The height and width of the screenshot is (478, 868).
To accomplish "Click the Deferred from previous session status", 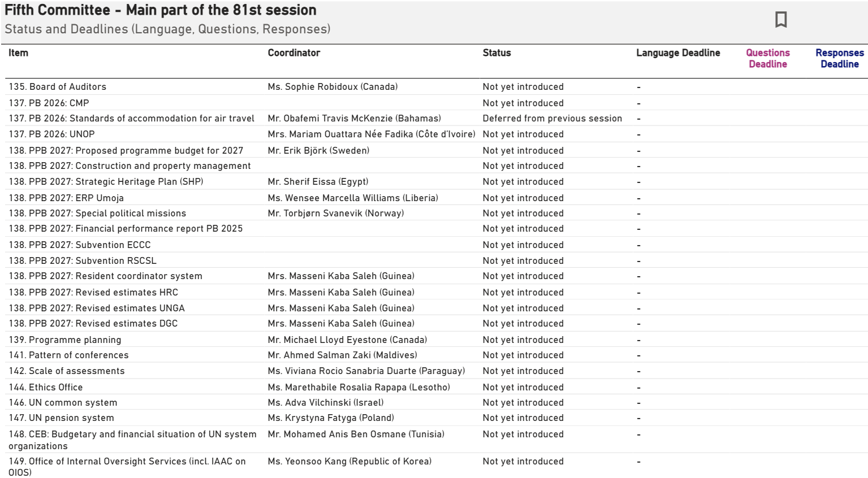I will click(x=552, y=118).
